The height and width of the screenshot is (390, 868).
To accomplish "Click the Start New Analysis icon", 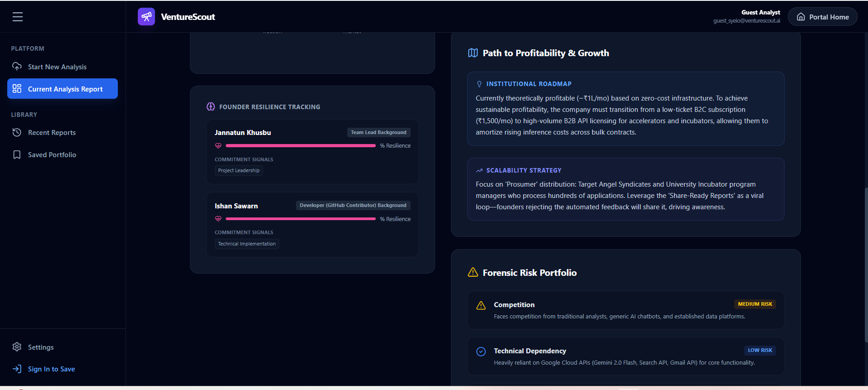I will point(17,67).
